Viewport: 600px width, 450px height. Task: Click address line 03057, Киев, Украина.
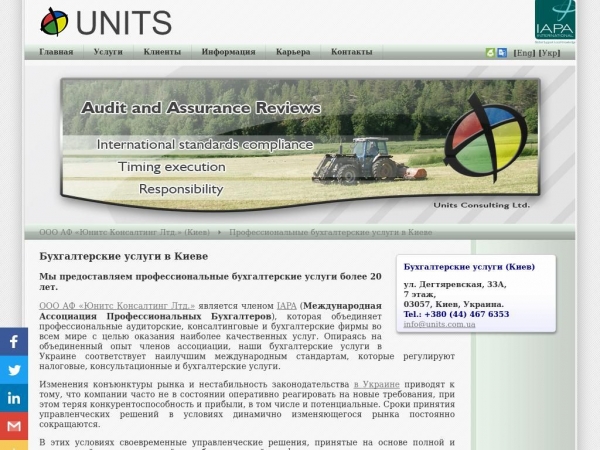[x=453, y=304]
